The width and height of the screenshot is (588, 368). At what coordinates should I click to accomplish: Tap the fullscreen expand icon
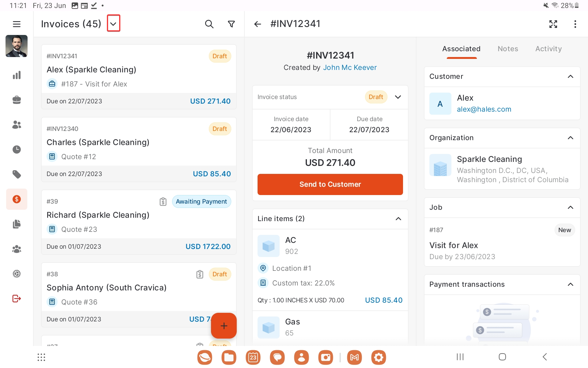(553, 24)
